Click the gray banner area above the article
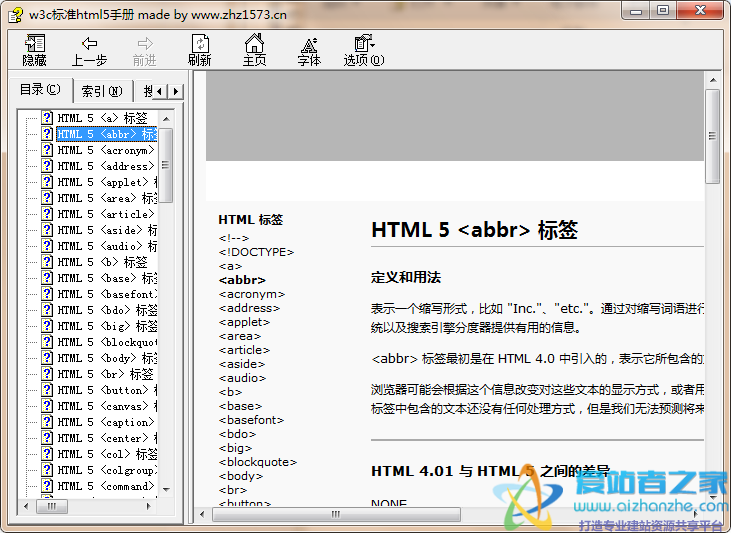 tap(455, 116)
